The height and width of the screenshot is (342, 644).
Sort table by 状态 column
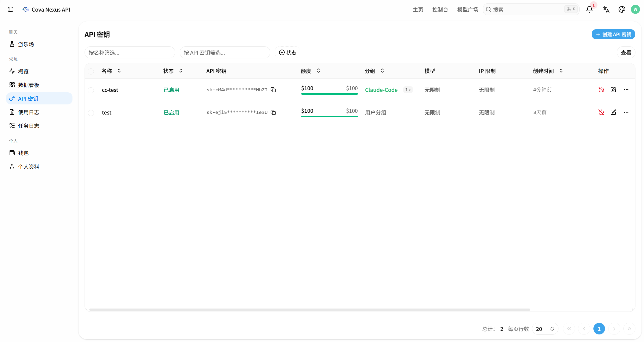pos(173,71)
